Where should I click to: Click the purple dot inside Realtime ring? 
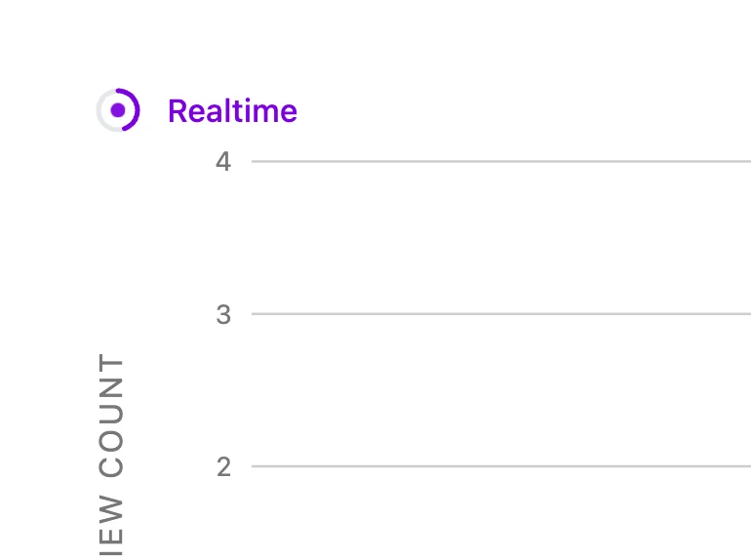pos(118,110)
